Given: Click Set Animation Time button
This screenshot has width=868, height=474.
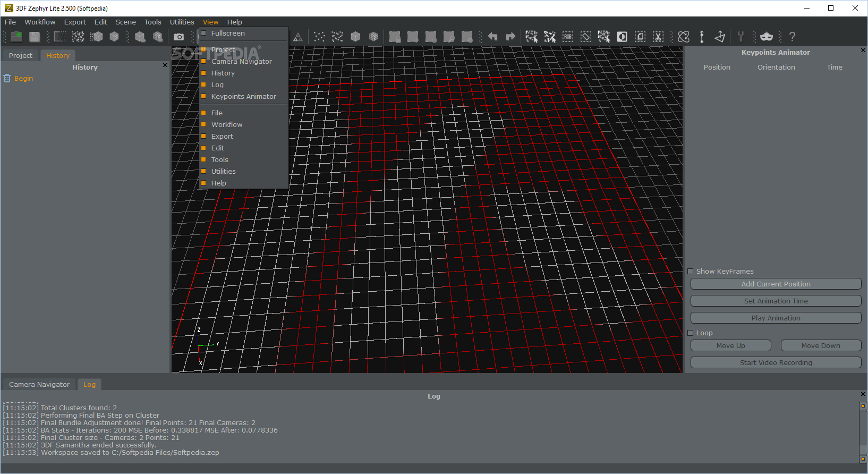Looking at the screenshot, I should click(x=776, y=301).
